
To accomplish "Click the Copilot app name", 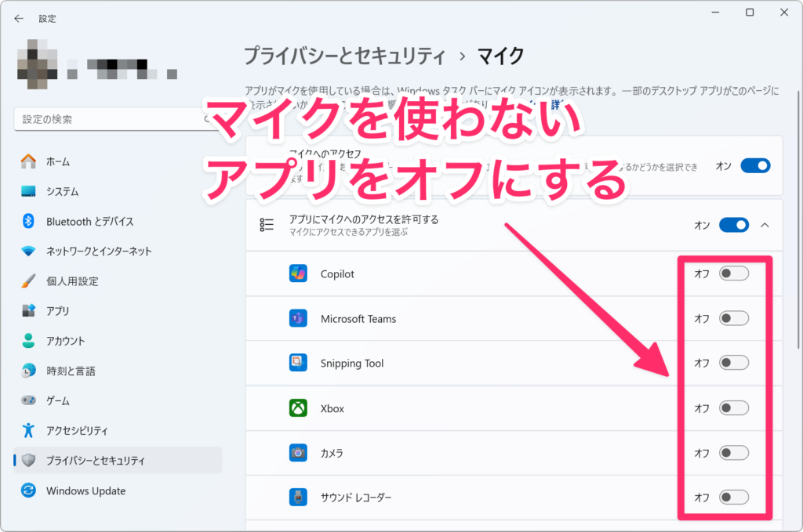I will coord(337,273).
